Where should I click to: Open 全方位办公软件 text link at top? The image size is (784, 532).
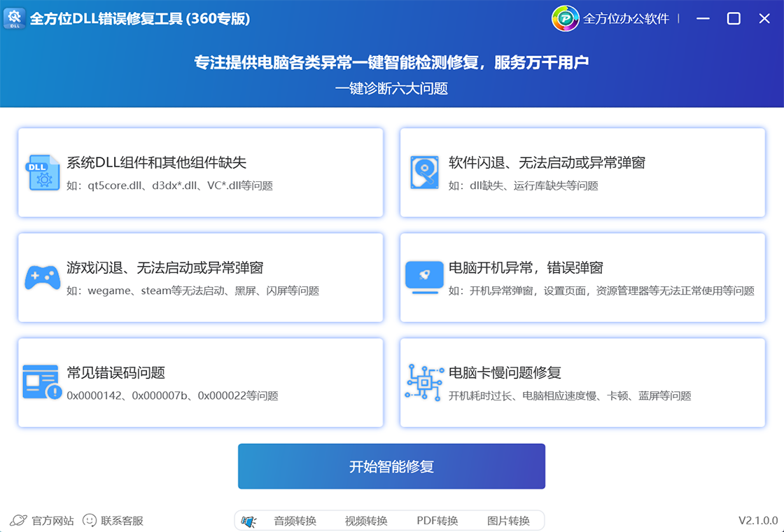626,19
